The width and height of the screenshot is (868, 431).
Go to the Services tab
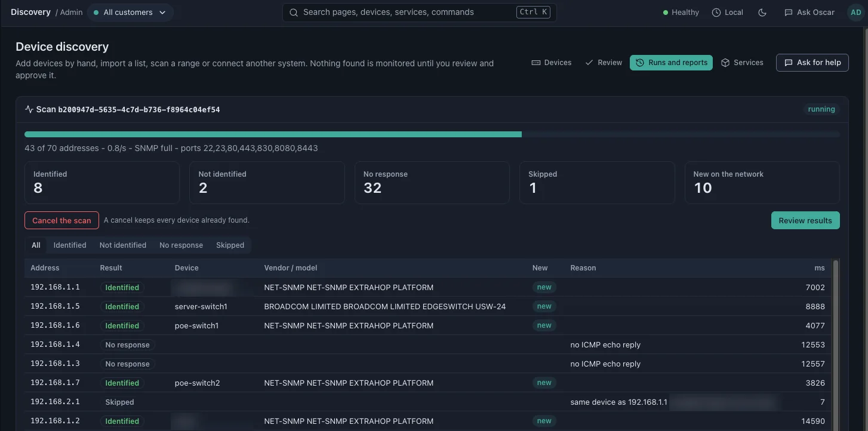click(x=742, y=63)
